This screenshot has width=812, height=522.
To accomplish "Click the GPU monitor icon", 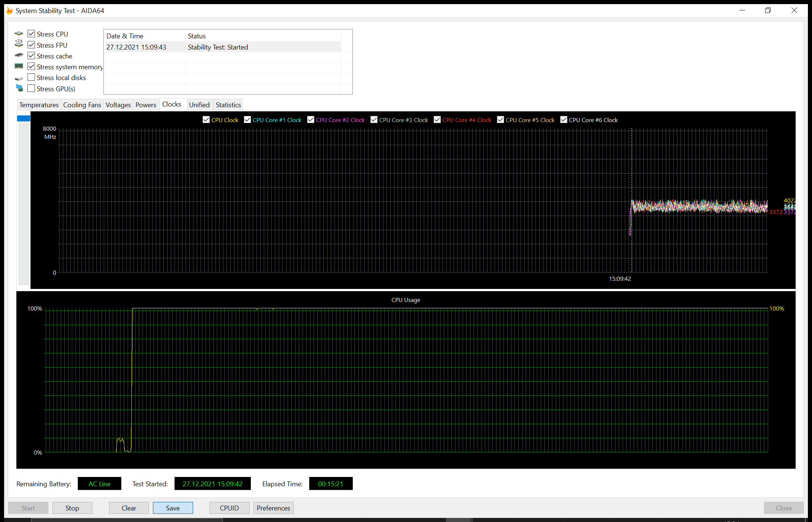I will point(19,88).
